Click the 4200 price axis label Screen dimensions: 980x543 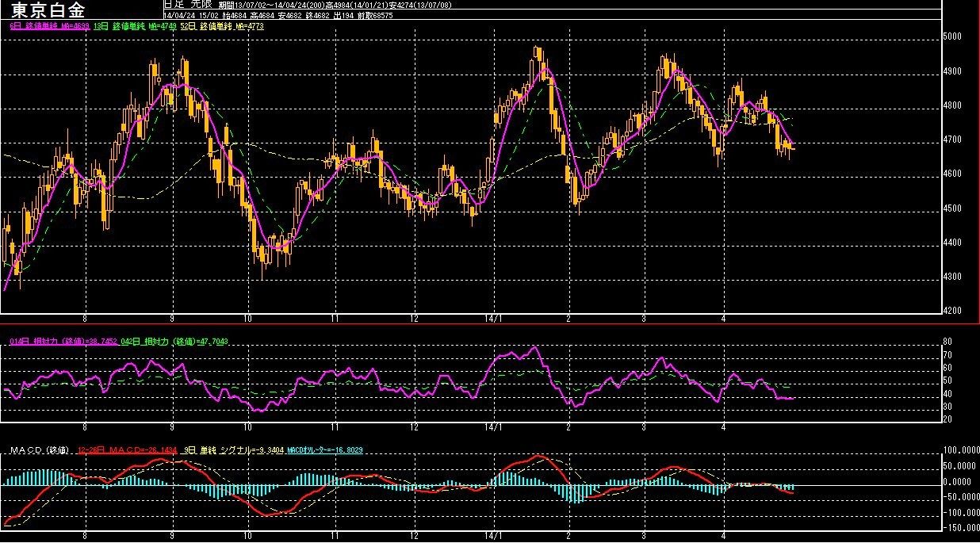(952, 311)
